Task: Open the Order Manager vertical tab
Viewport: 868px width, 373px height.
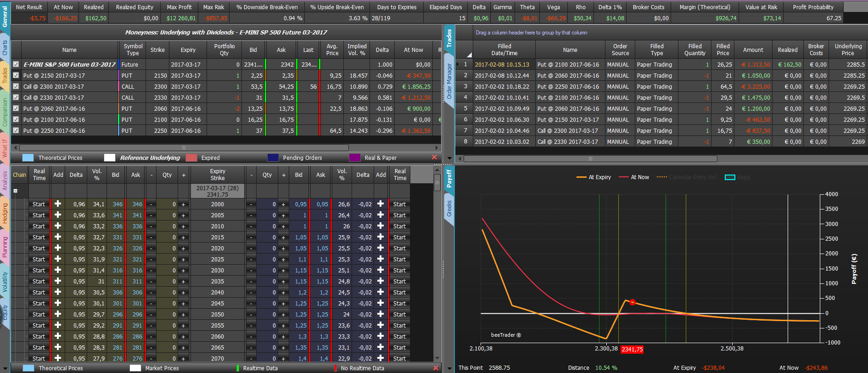Action: tap(449, 82)
